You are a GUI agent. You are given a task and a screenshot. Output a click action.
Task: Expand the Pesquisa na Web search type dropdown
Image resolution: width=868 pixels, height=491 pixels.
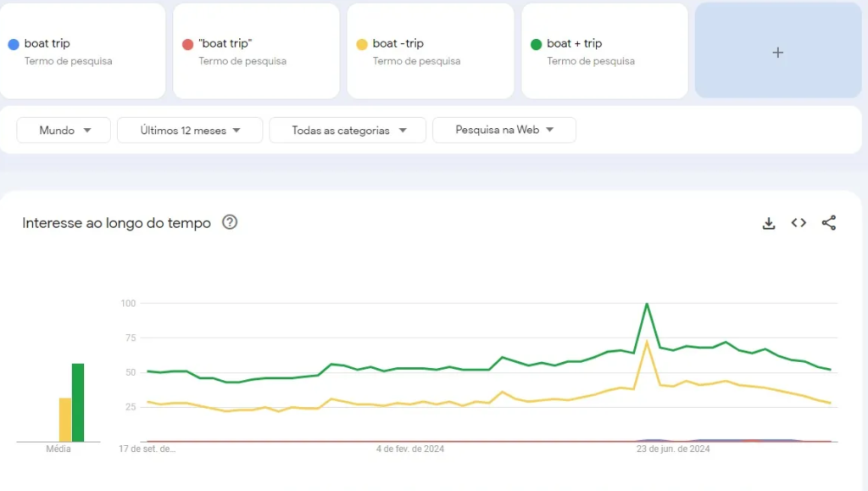(x=504, y=130)
